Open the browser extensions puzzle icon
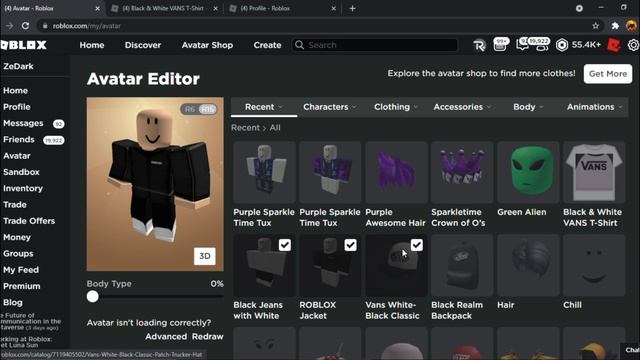Viewport: 640px width, 360px height. 615,26
